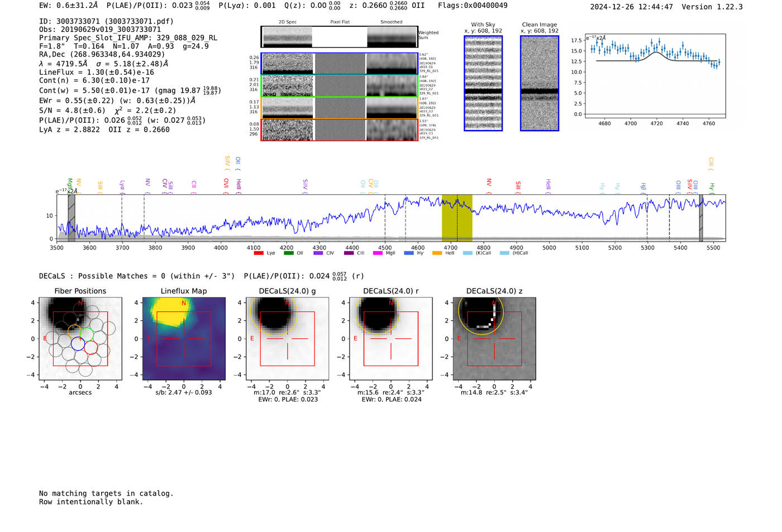Screen dimensions: 782x532
Task: Click the dark purple CIII legend swatch
Action: [x=349, y=253]
